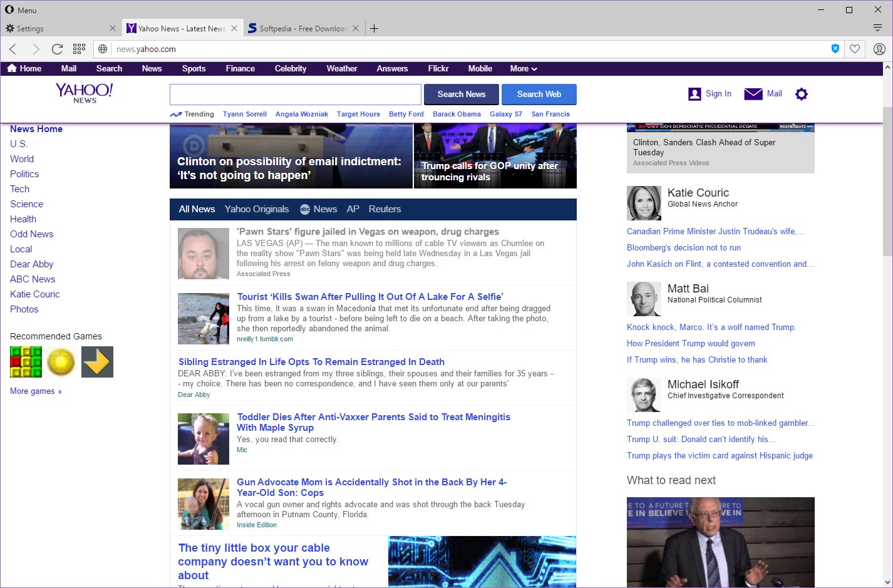
Task: Click the Sign In person icon
Action: click(694, 94)
